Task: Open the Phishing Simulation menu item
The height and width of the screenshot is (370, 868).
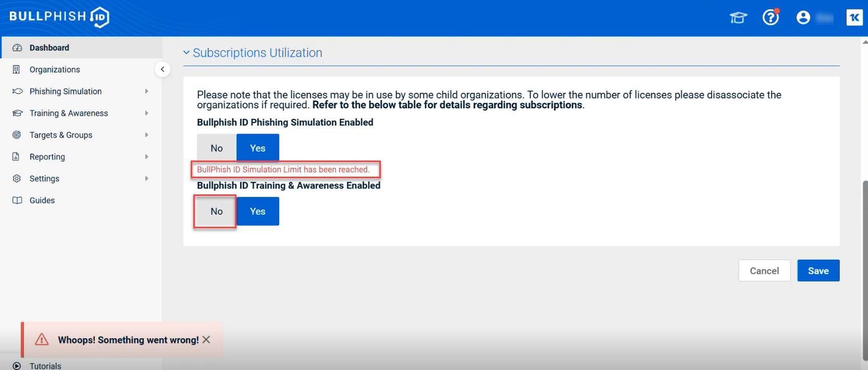Action: click(x=81, y=91)
